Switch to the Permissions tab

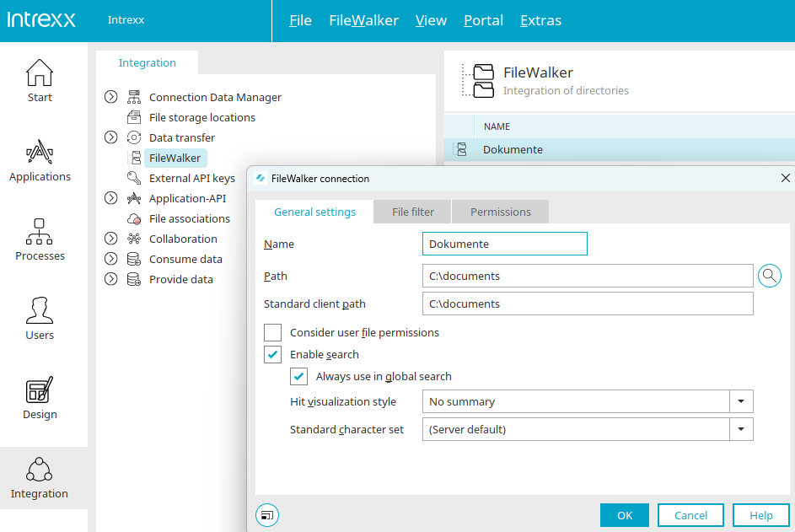[501, 212]
